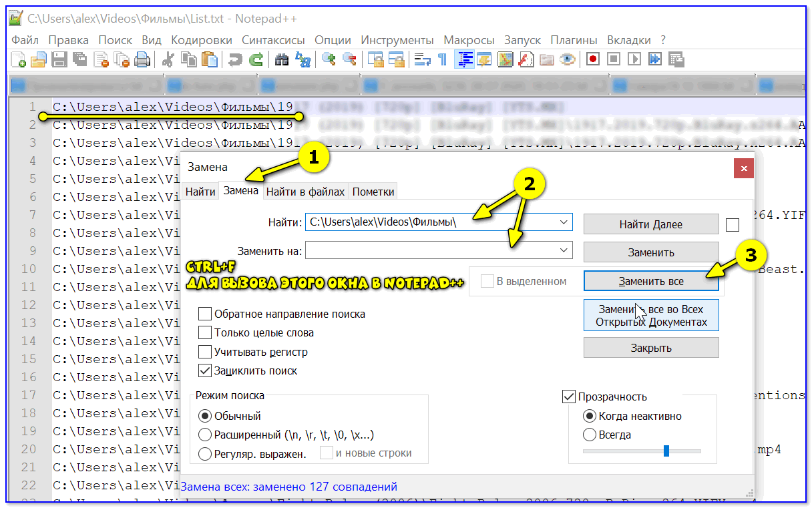Start macro recording with red circle icon
The width and height of the screenshot is (812, 508).
(592, 60)
